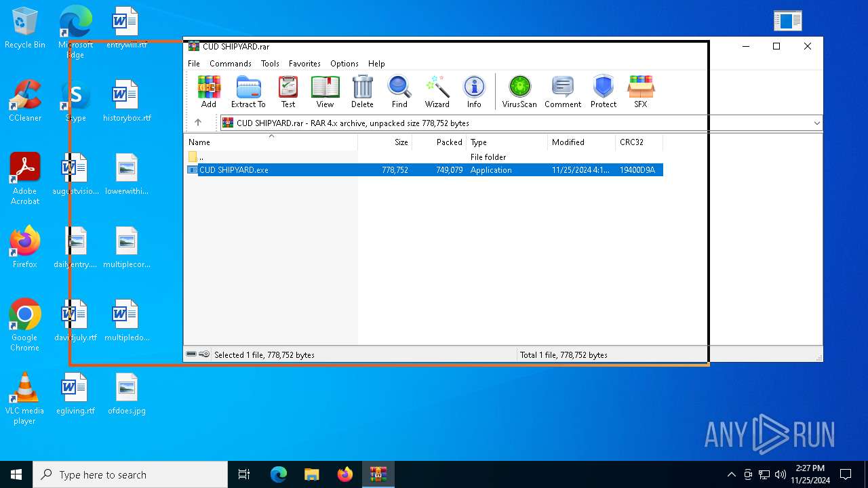Click the drive icon in status bar
Viewport: 868px width, 488px height.
click(191, 354)
